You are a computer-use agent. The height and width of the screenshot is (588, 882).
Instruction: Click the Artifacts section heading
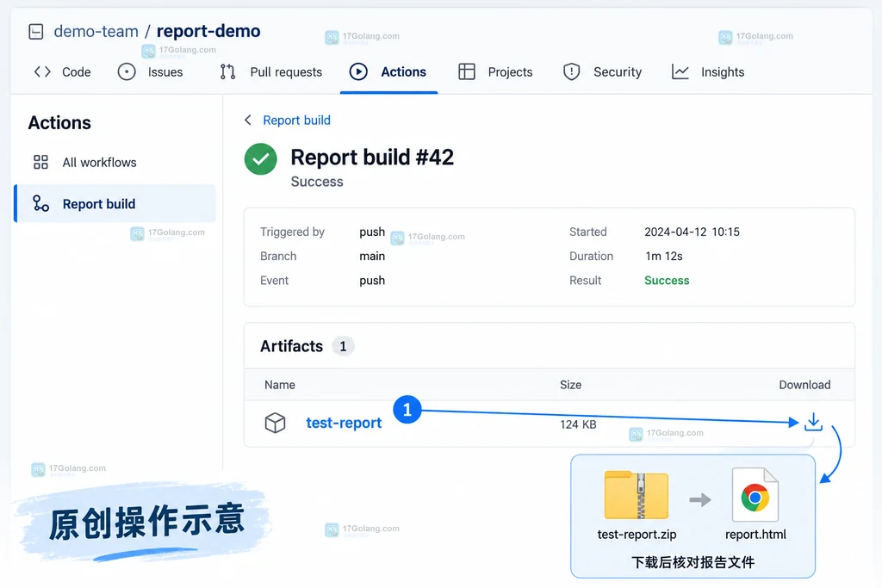[x=291, y=346]
